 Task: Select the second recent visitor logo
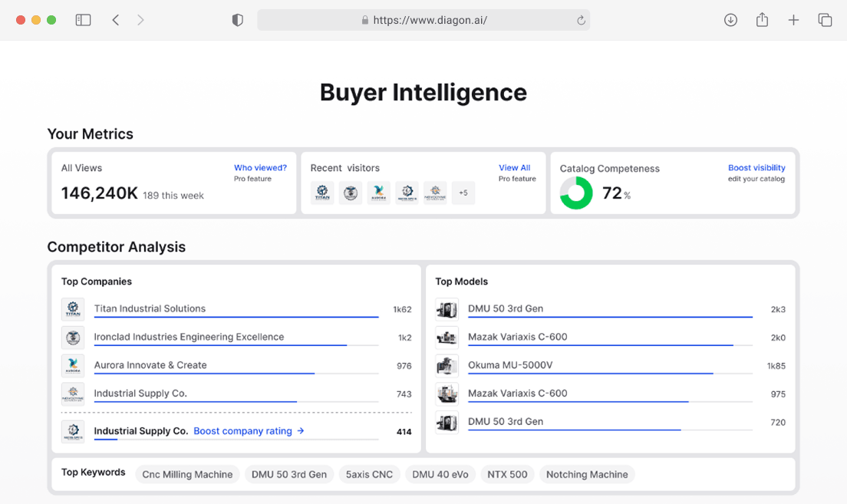(351, 193)
